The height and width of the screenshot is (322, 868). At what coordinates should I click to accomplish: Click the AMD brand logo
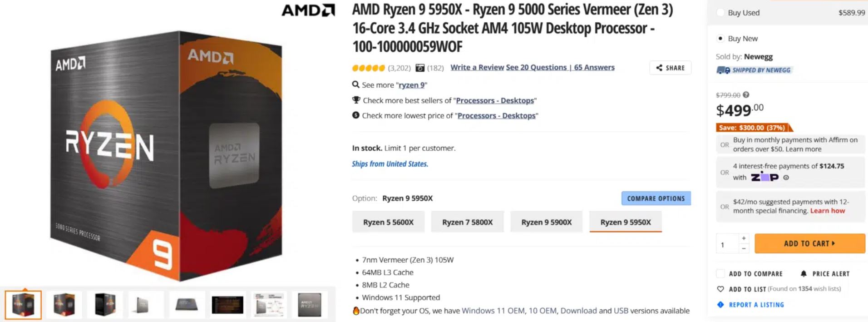308,10
